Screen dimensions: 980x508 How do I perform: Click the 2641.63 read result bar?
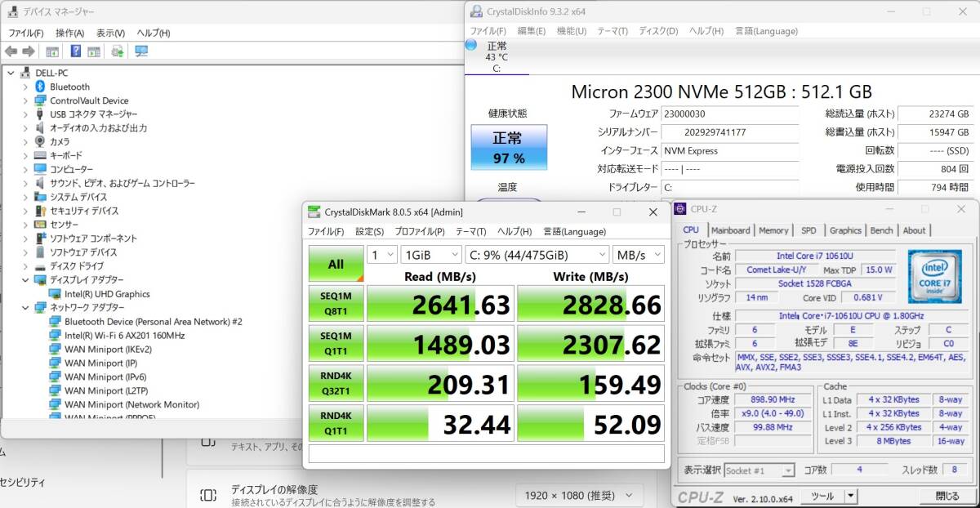tap(440, 304)
